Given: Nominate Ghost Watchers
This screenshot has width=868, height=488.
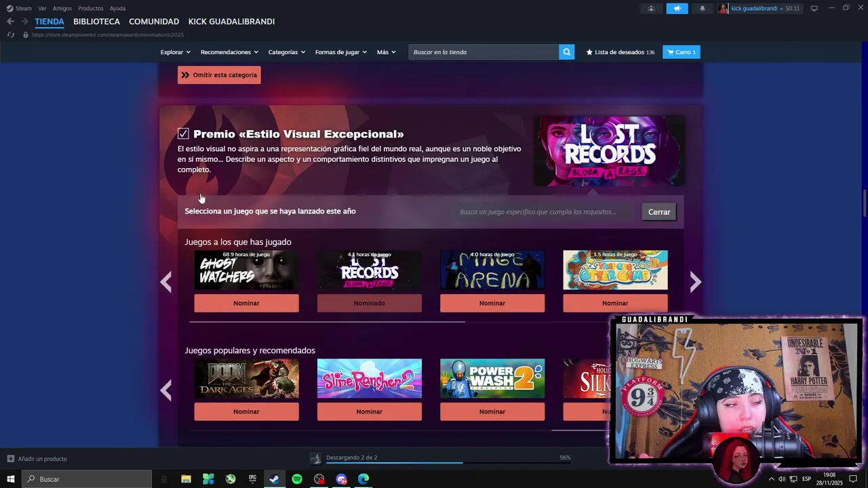Looking at the screenshot, I should (246, 303).
